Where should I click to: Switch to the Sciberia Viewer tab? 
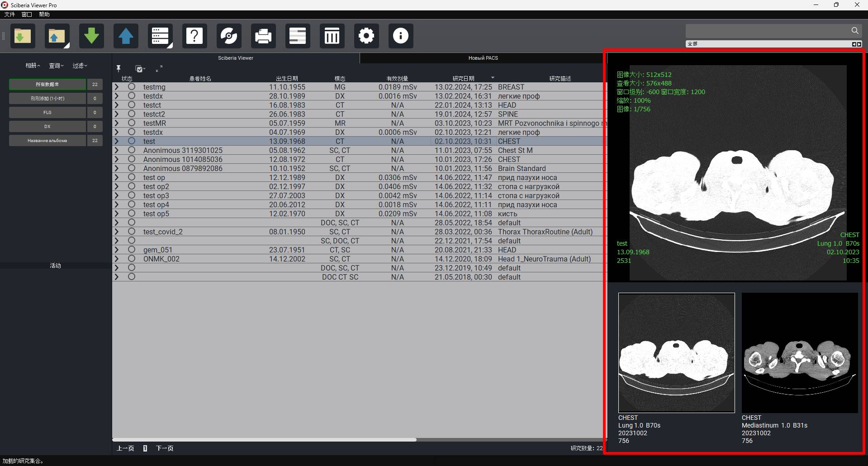[x=236, y=58]
